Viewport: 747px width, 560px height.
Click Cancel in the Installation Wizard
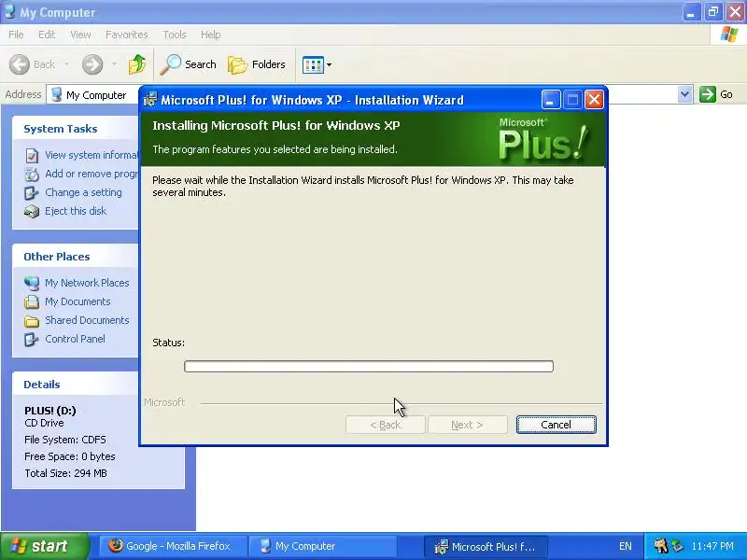(556, 425)
